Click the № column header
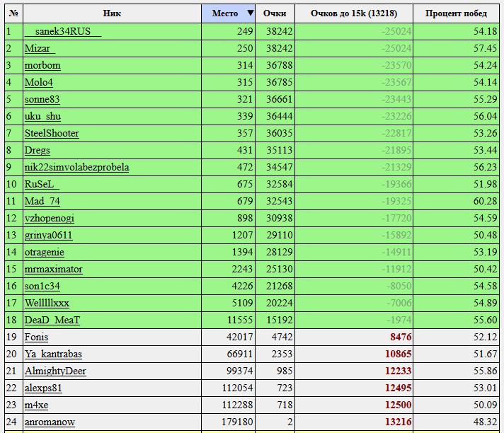504x433 pixels. point(14,13)
